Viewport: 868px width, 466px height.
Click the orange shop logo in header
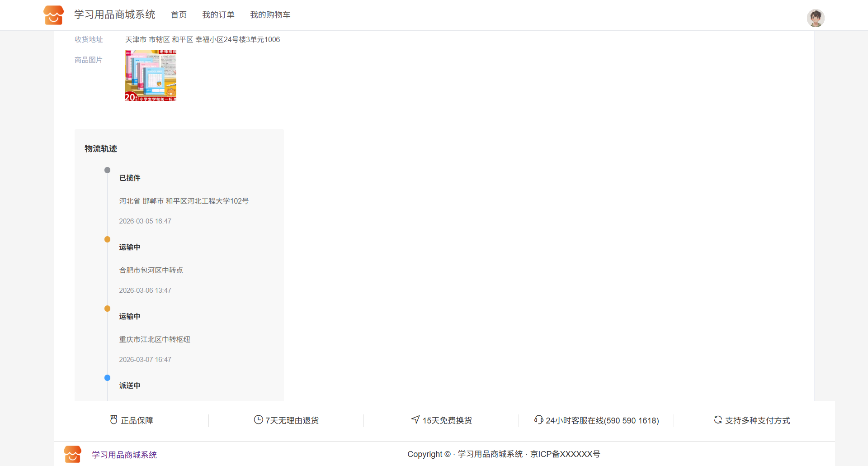(53, 15)
